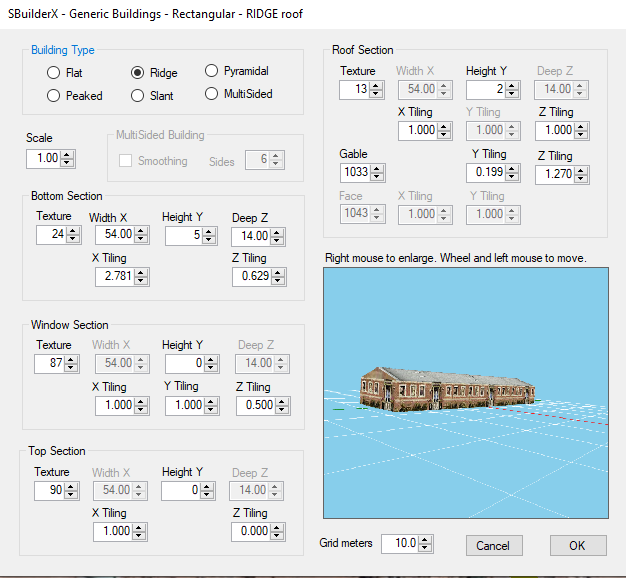Click Bottom Section X Tiling field 2.781
The height and width of the screenshot is (578, 626).
coord(115,276)
